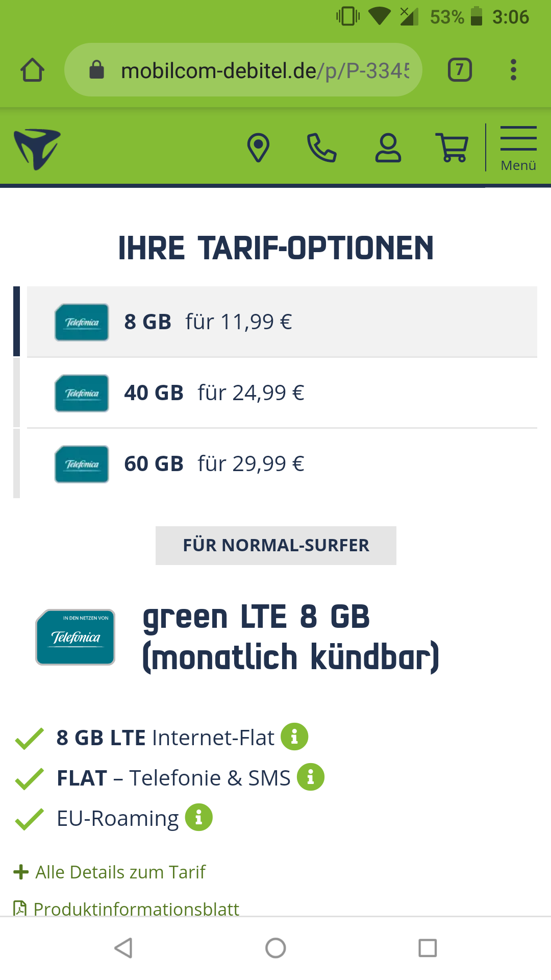551x980 pixels.
Task: Select the 60 GB für 29,99 € option
Action: (282, 463)
